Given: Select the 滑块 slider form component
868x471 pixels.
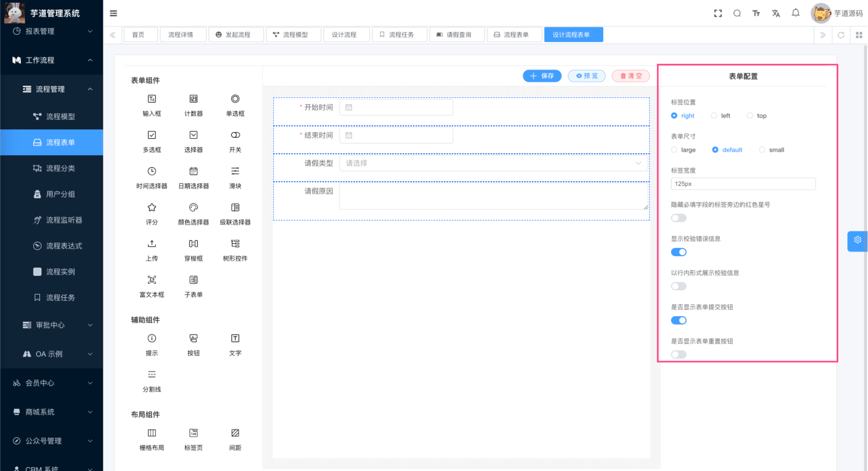Looking at the screenshot, I should pyautogui.click(x=235, y=177).
